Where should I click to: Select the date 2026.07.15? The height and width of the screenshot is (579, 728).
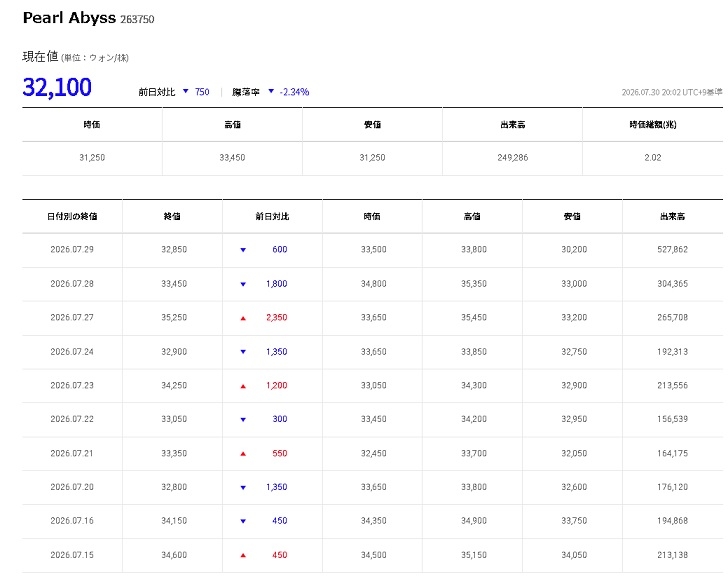(x=72, y=555)
